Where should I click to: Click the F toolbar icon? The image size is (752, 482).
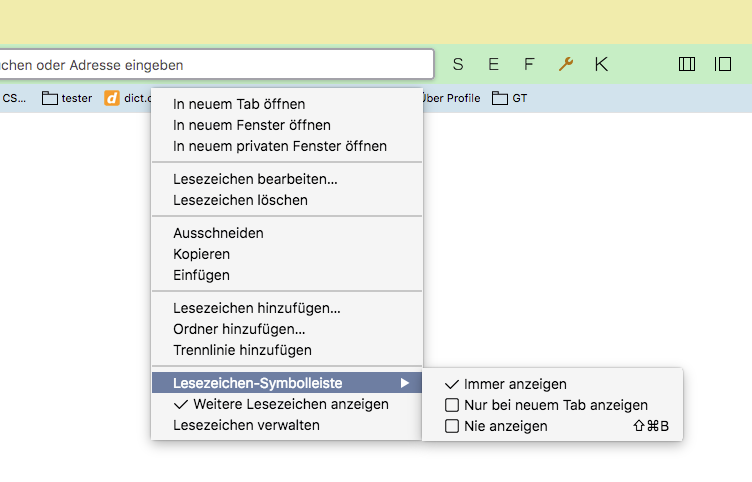coord(529,64)
